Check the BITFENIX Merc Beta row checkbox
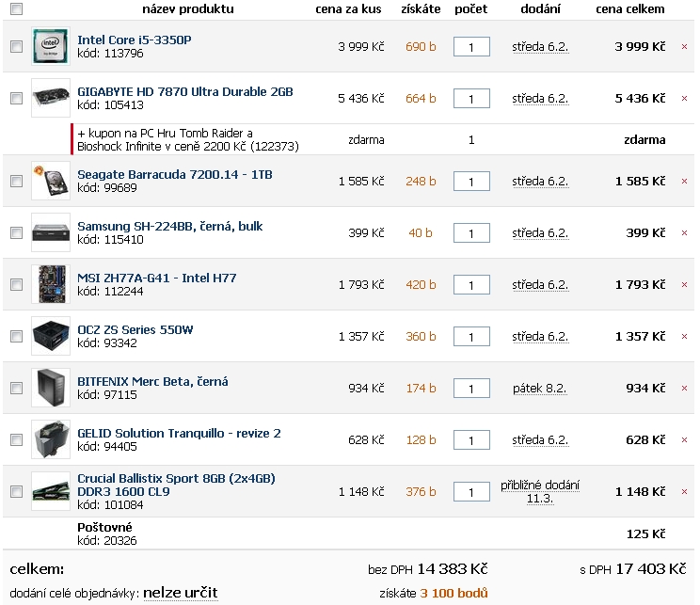The width and height of the screenshot is (700, 605). pyautogui.click(x=17, y=389)
